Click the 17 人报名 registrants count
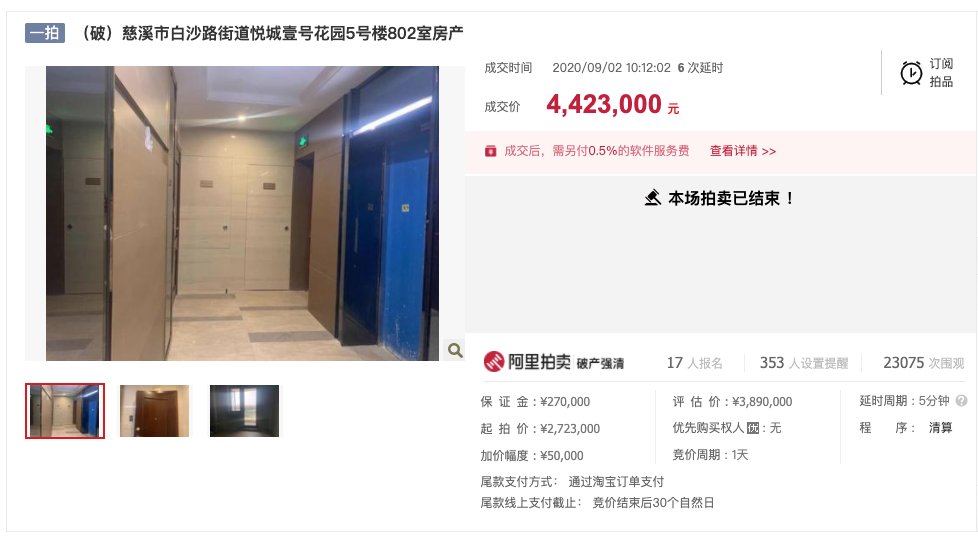This screenshot has width=978, height=537. [x=694, y=363]
